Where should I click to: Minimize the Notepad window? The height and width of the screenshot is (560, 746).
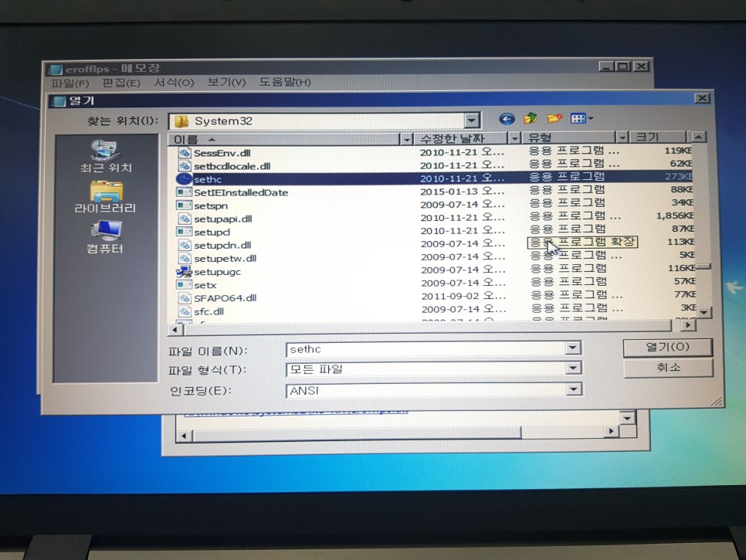click(606, 66)
